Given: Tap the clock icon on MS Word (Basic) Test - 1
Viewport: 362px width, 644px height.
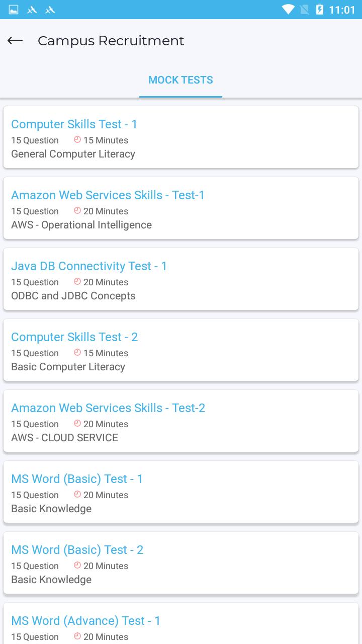Looking at the screenshot, I should [x=77, y=495].
